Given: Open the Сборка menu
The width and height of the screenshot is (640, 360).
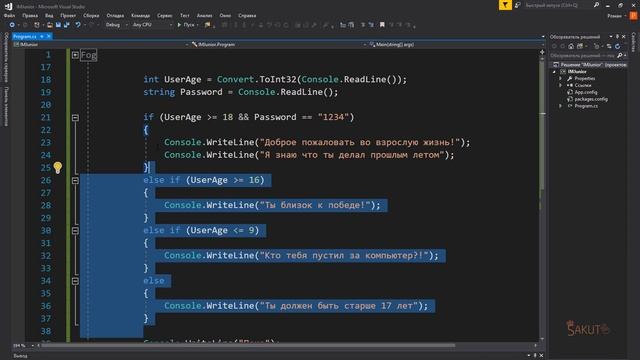Looking at the screenshot, I should [91, 16].
